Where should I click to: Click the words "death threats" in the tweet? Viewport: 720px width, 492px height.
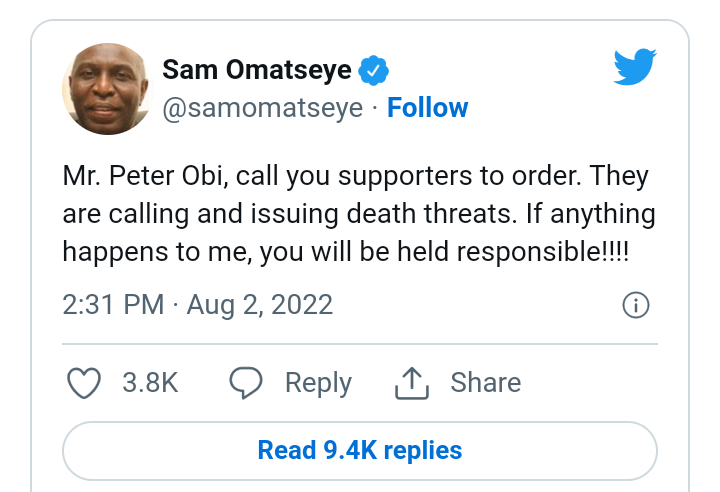[428, 214]
